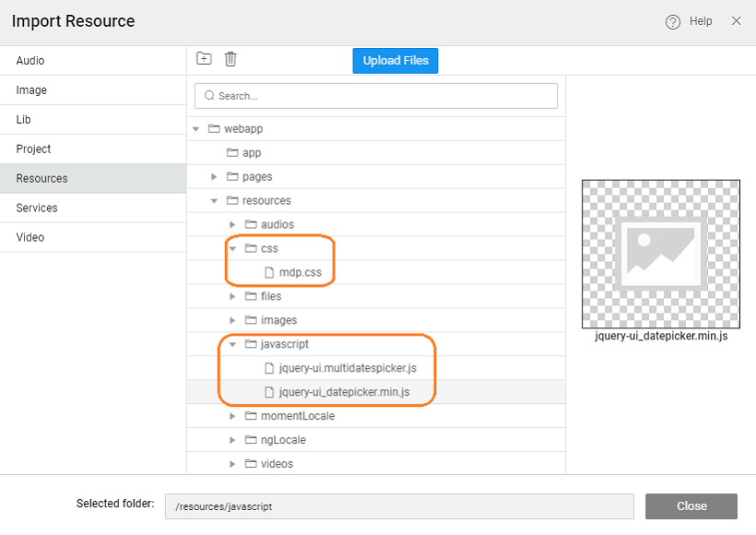Viewport: 756px width, 535px height.
Task: Expand the momentLocale folder
Action: 232,416
